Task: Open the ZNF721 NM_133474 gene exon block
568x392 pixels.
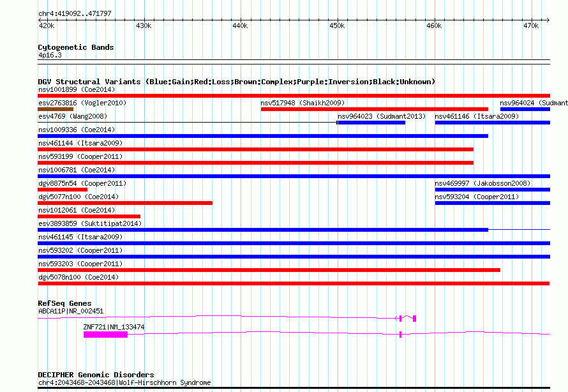Action: tap(105, 335)
